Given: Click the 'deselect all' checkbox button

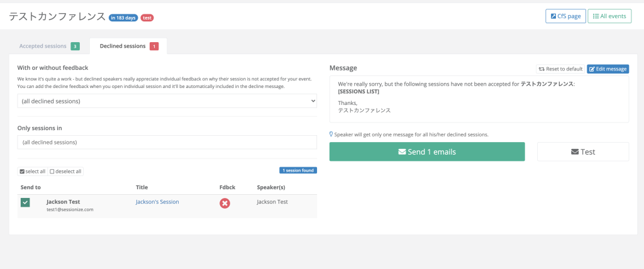Looking at the screenshot, I should point(65,171).
